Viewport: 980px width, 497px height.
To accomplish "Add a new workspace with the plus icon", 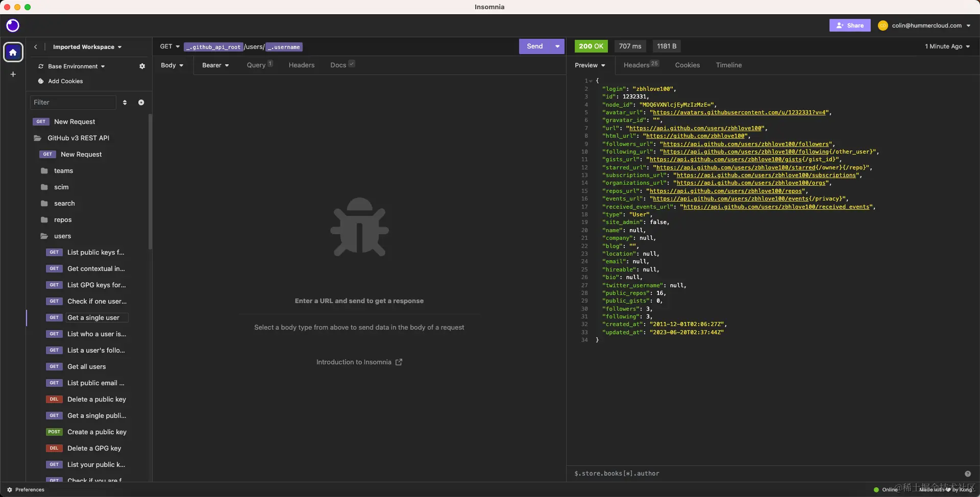I will (13, 74).
